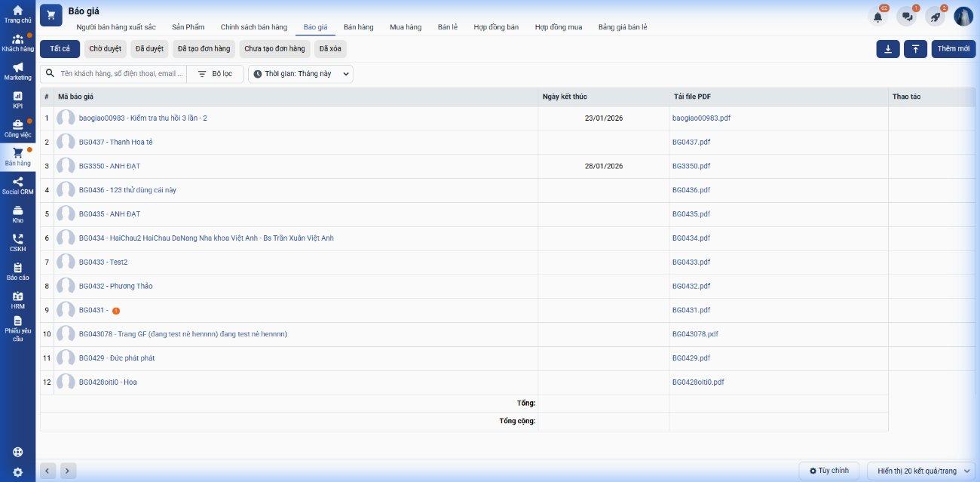The height and width of the screenshot is (482, 980).
Task: Open the Bộ lọc filter panel
Action: coord(215,74)
